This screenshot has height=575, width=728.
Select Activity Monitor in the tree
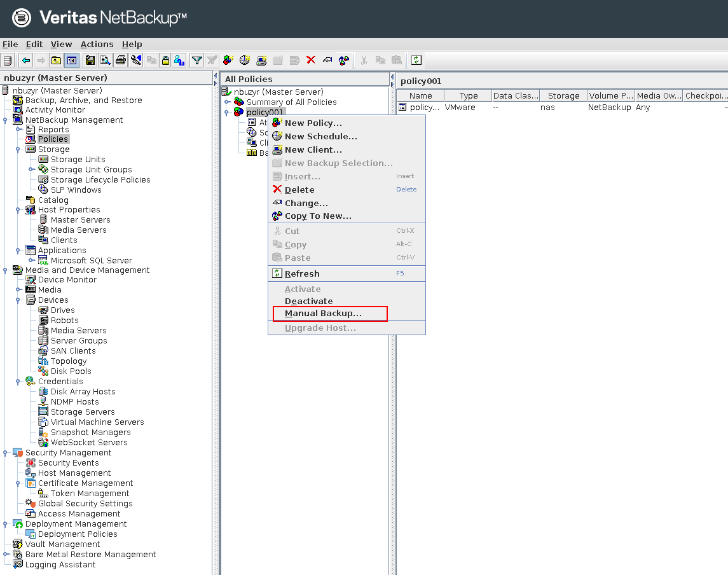(55, 110)
